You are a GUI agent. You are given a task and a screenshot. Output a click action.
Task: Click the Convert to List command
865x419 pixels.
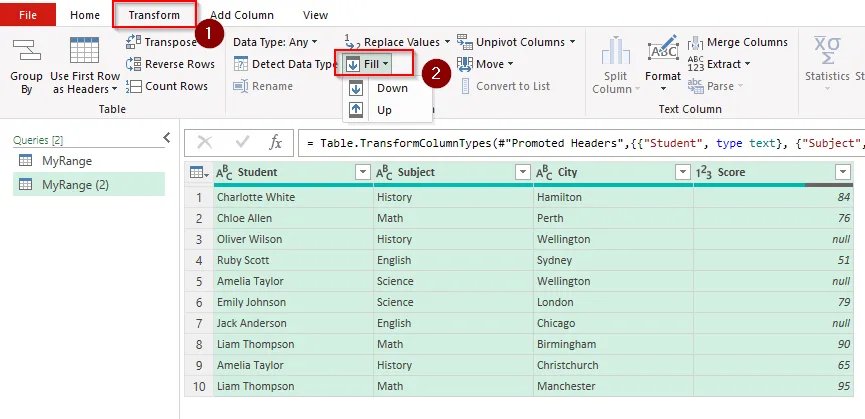click(505, 86)
